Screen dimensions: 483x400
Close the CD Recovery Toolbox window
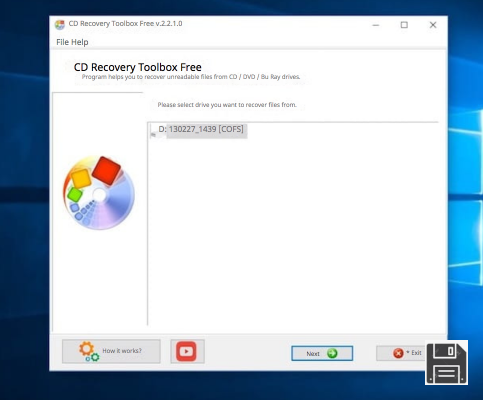(x=433, y=25)
